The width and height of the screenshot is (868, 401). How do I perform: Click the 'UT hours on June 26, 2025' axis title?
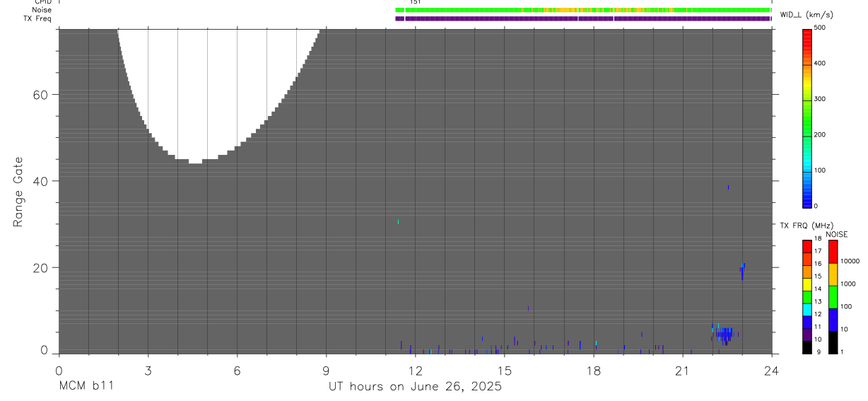[x=415, y=387]
